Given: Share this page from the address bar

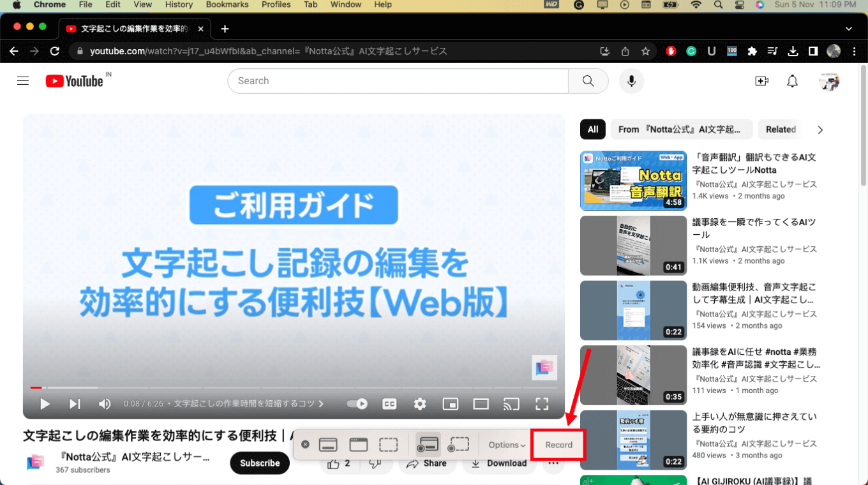Looking at the screenshot, I should click(x=625, y=51).
